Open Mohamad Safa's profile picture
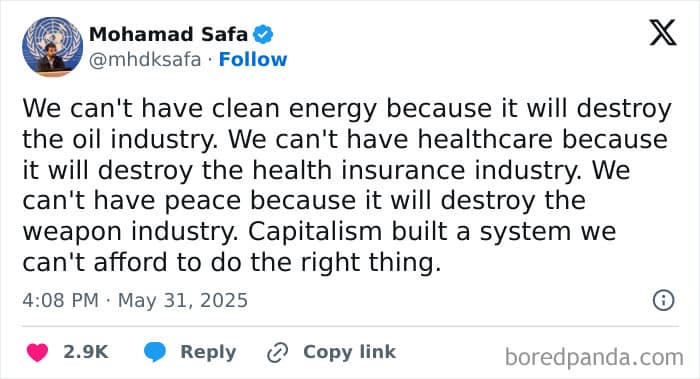This screenshot has height=379, width=700. [x=53, y=47]
